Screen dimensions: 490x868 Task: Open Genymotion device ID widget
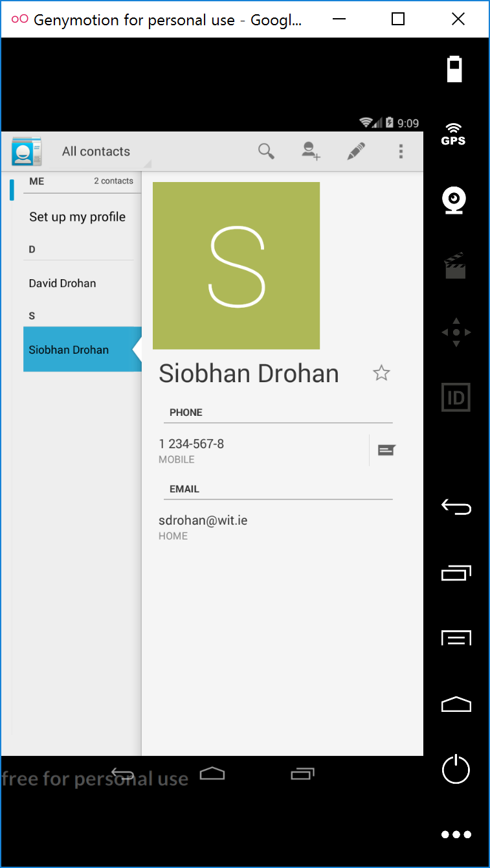coord(456,398)
